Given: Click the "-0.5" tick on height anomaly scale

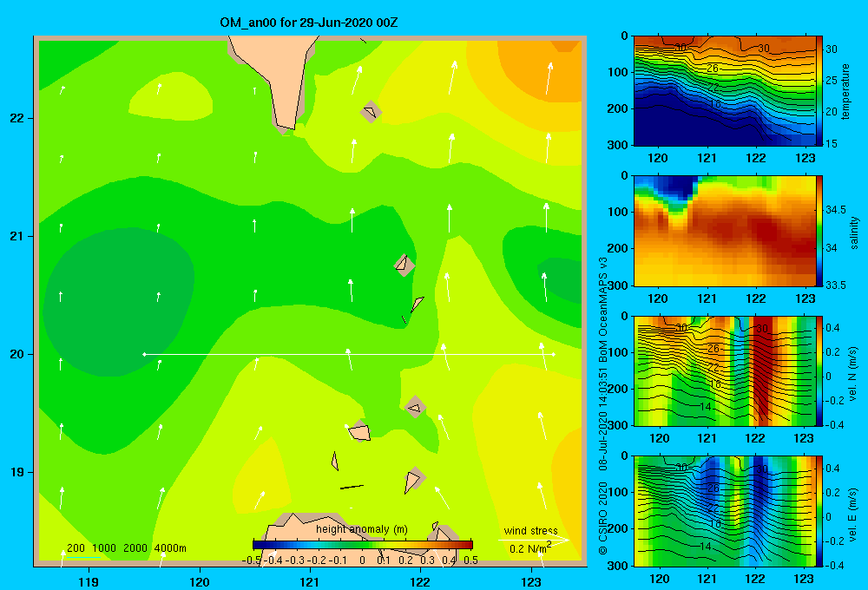Looking at the screenshot, I should (252, 560).
